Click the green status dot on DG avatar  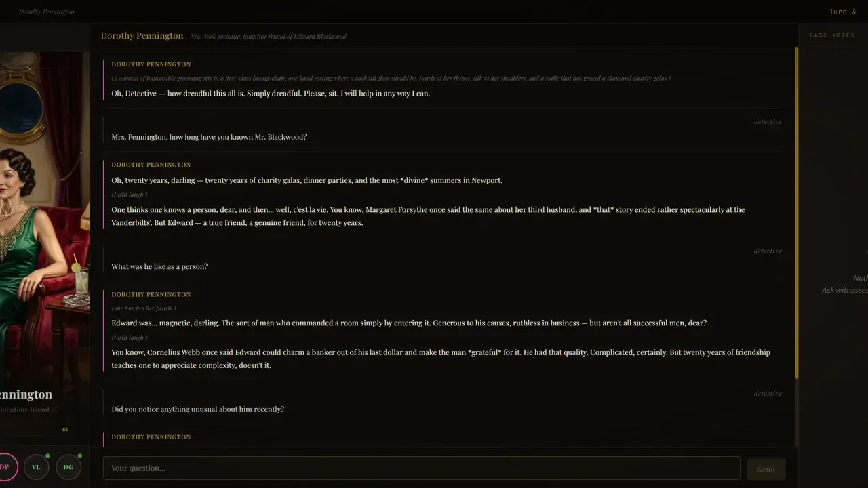pyautogui.click(x=79, y=456)
